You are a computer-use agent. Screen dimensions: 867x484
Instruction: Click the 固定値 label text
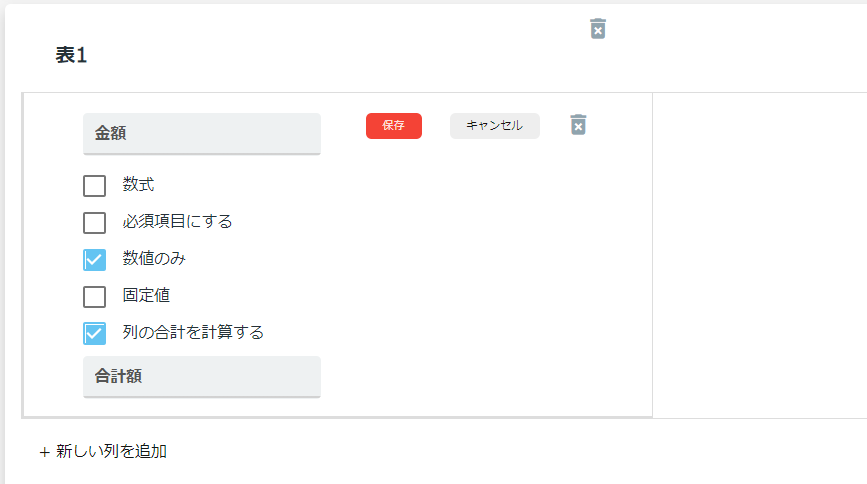pyautogui.click(x=146, y=295)
